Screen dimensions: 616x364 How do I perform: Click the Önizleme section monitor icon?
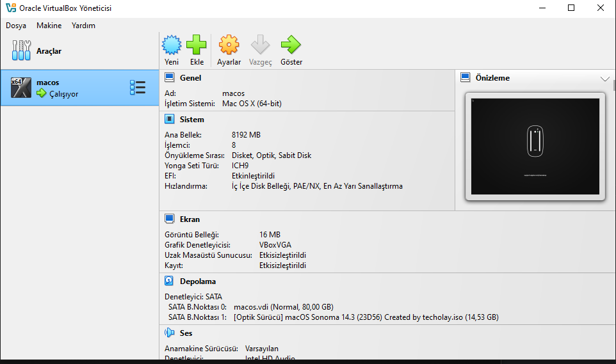[x=465, y=77]
